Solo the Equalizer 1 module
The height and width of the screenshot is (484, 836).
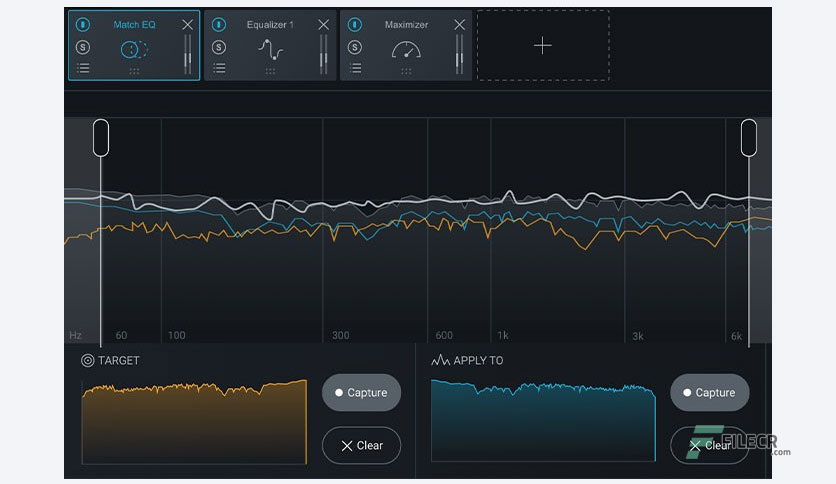219,47
